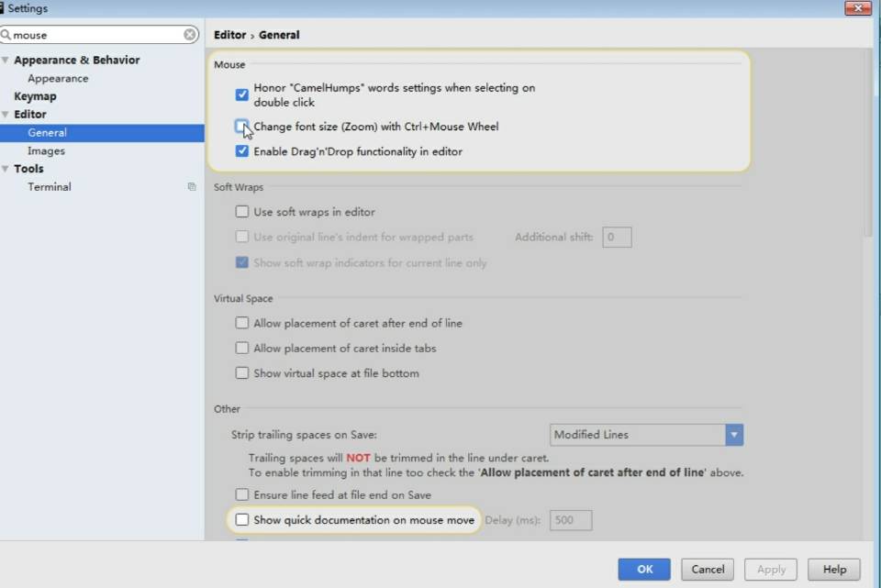Click the search magnifier icon
The image size is (881, 588).
pyautogui.click(x=6, y=35)
